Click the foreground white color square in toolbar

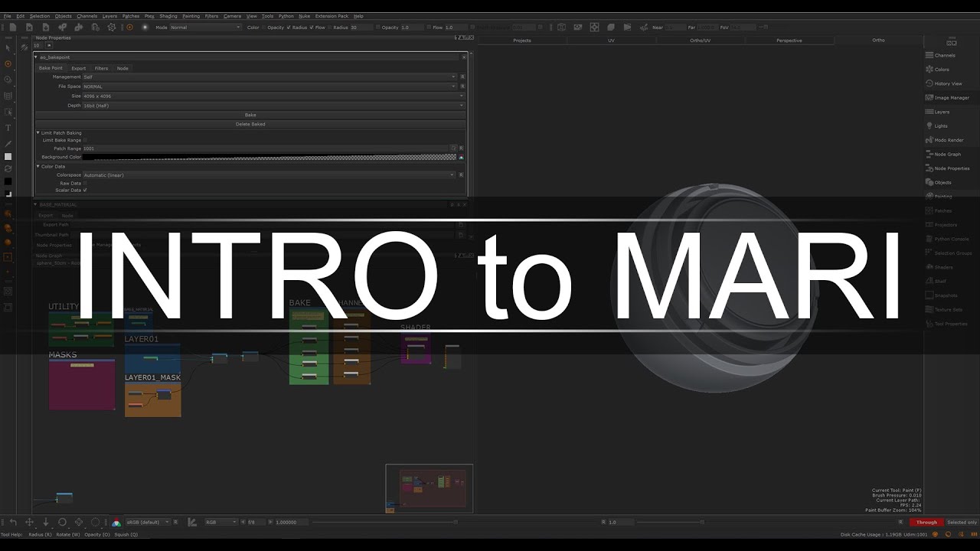click(8, 156)
